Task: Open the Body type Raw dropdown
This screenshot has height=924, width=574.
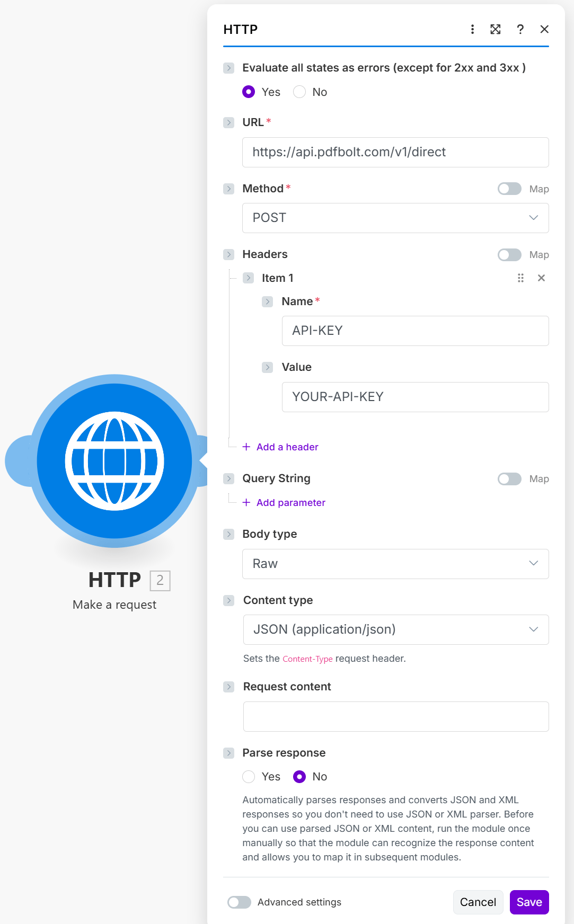Action: [395, 564]
